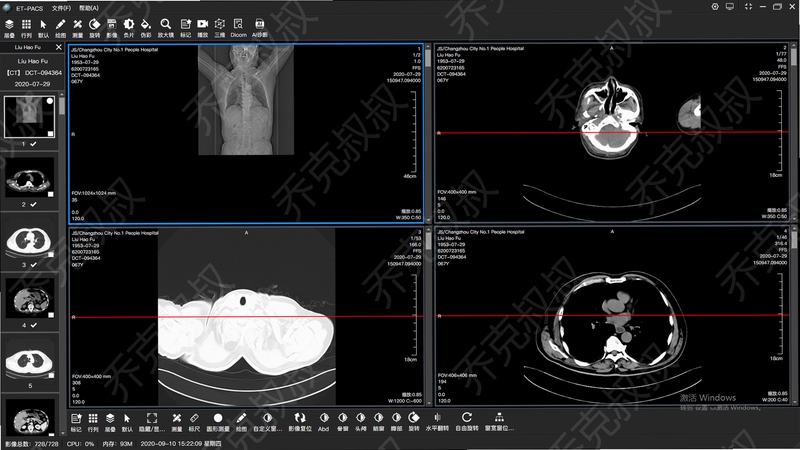
Task: Apply the 骨窗 bone window preset
Action: (x=342, y=422)
